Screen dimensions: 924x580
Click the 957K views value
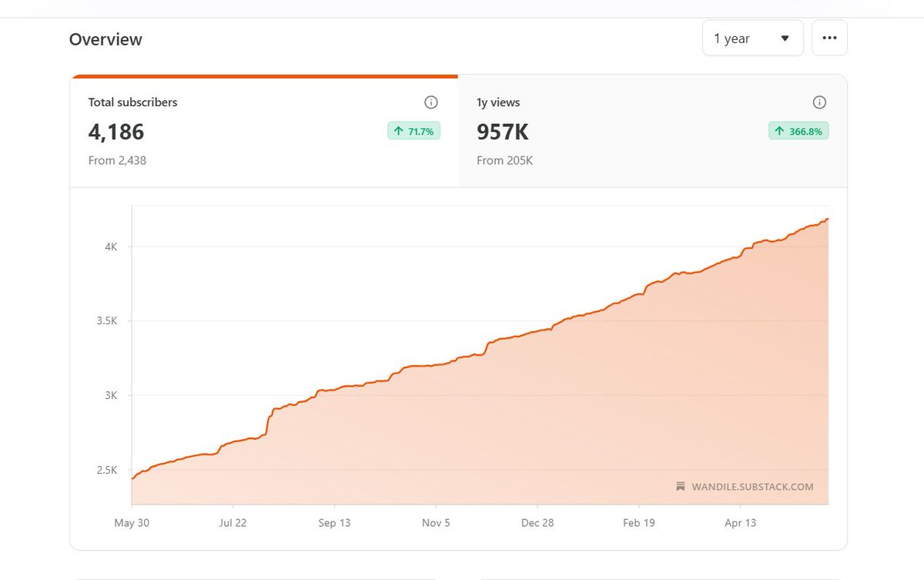(503, 132)
